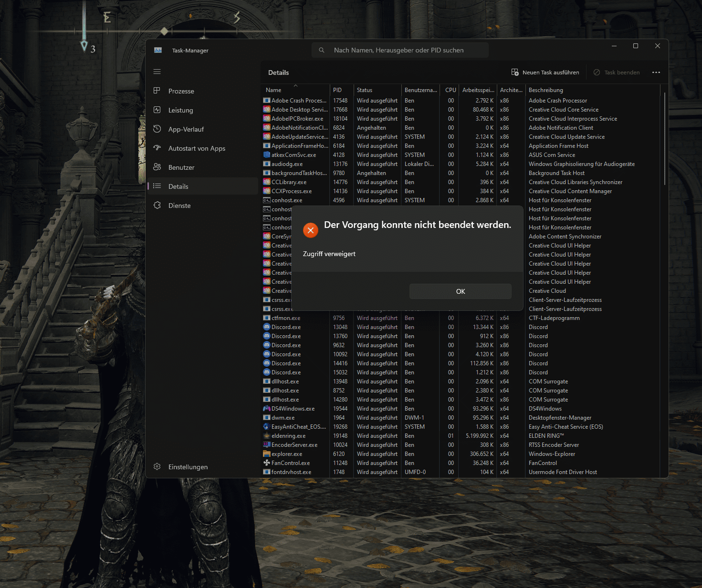Click Neuen Task ausführen
The width and height of the screenshot is (702, 588).
(x=545, y=72)
